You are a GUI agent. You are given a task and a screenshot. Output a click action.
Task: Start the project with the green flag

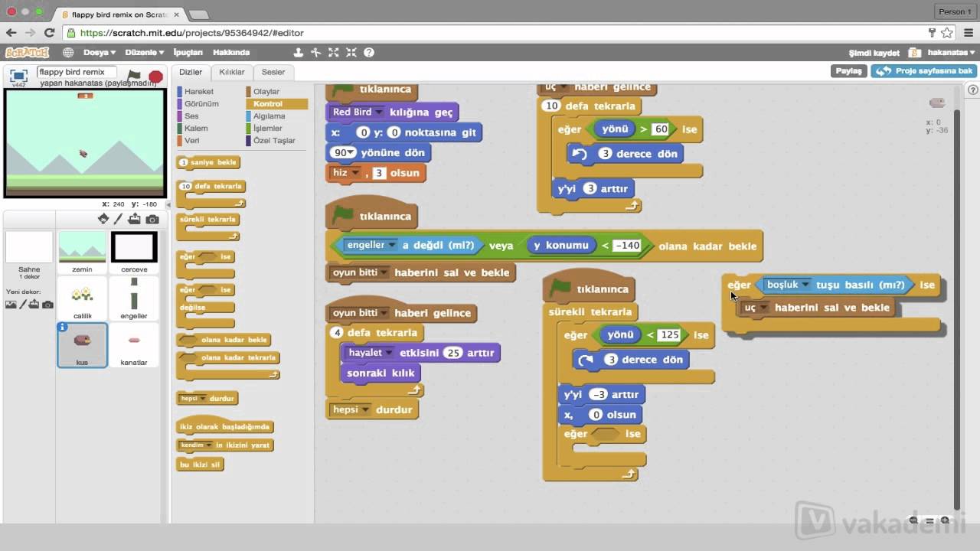pyautogui.click(x=134, y=77)
